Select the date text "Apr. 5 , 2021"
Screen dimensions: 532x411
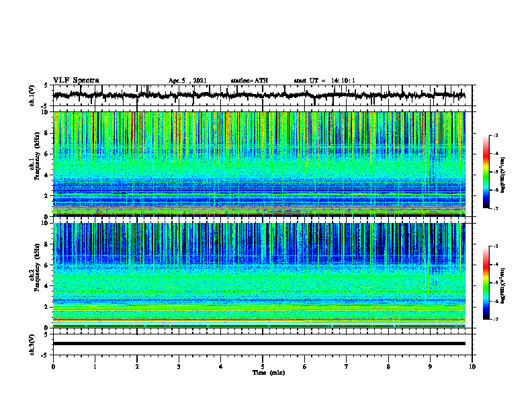(187, 81)
